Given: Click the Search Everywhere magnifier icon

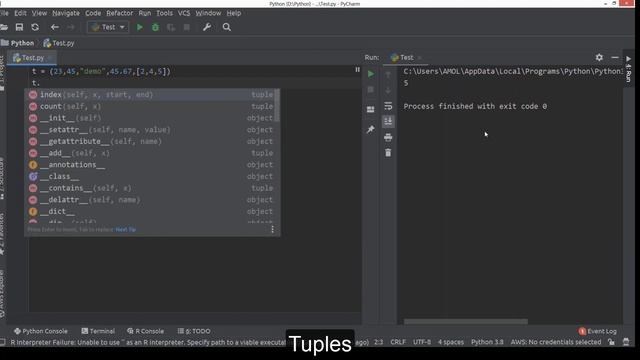Looking at the screenshot, I should (227, 27).
